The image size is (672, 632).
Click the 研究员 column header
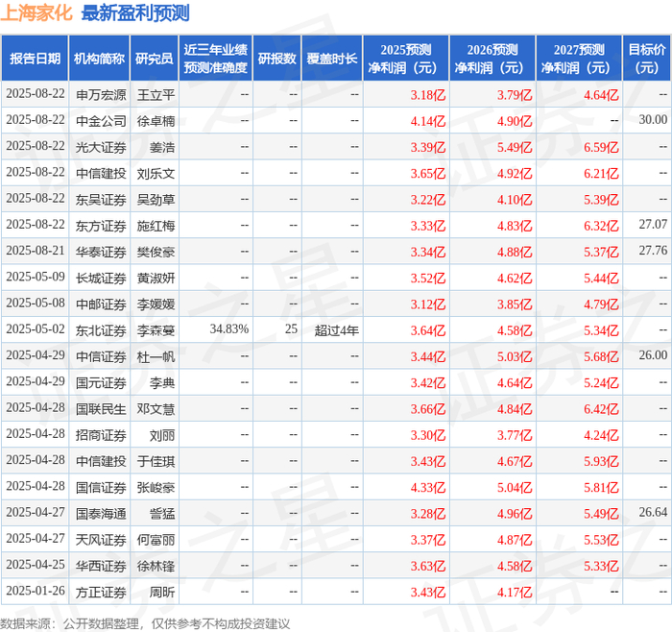155,59
